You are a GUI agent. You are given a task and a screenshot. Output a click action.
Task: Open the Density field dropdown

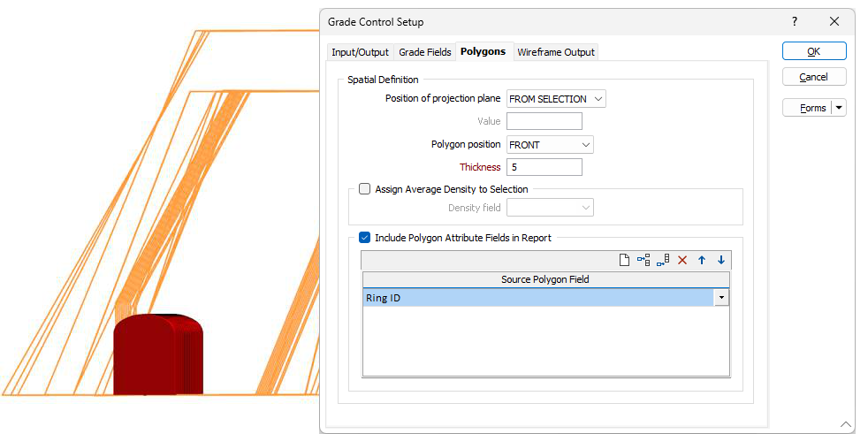coord(551,208)
